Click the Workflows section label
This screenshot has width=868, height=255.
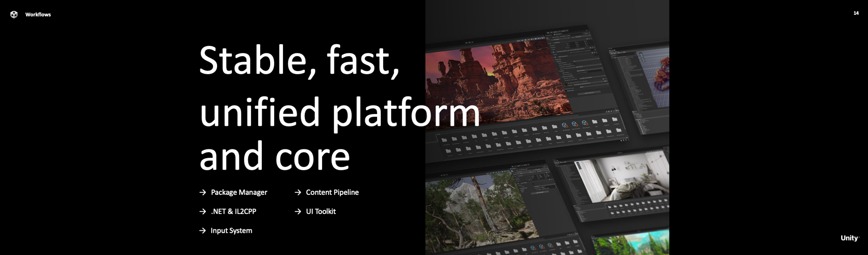38,14
